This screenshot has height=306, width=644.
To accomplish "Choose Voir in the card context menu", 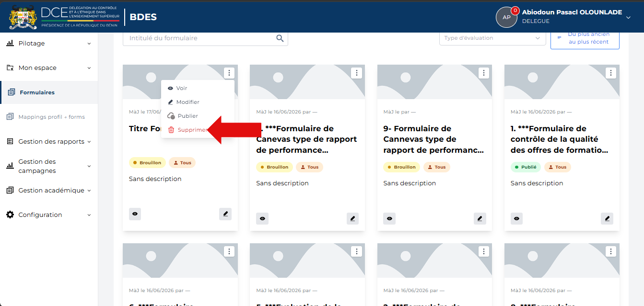I will 198,88.
